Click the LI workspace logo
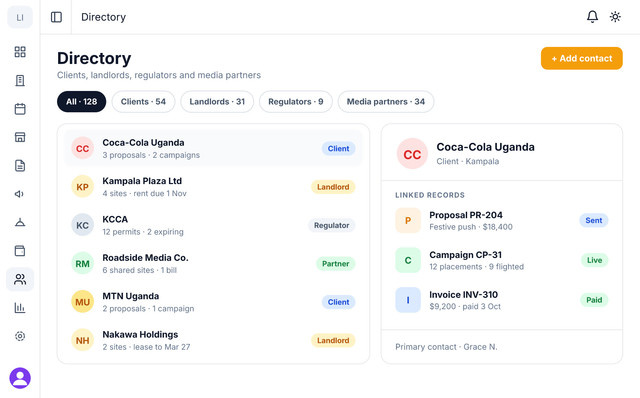The width and height of the screenshot is (640, 398). [x=20, y=17]
